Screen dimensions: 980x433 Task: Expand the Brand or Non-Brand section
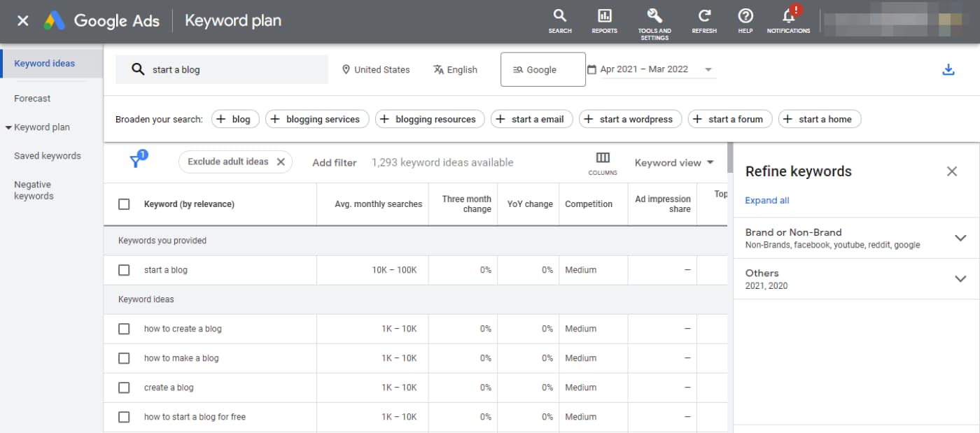[960, 238]
